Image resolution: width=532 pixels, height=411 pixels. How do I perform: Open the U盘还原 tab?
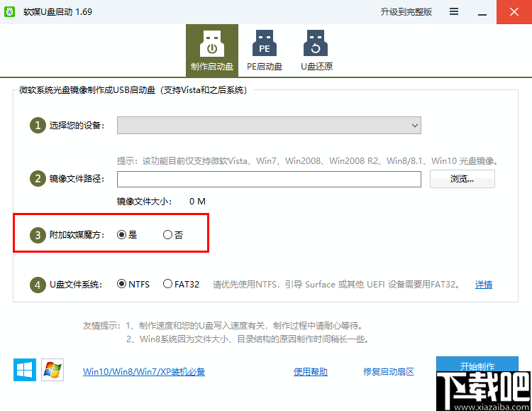[316, 50]
